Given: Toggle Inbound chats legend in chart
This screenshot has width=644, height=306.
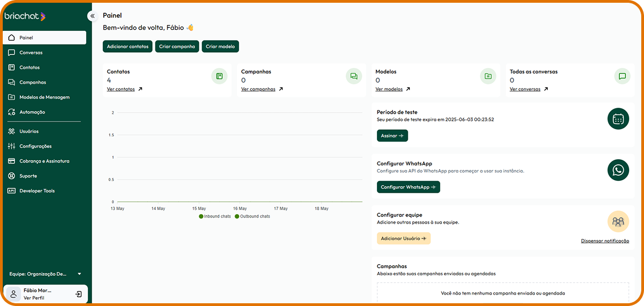Looking at the screenshot, I should click(x=215, y=216).
